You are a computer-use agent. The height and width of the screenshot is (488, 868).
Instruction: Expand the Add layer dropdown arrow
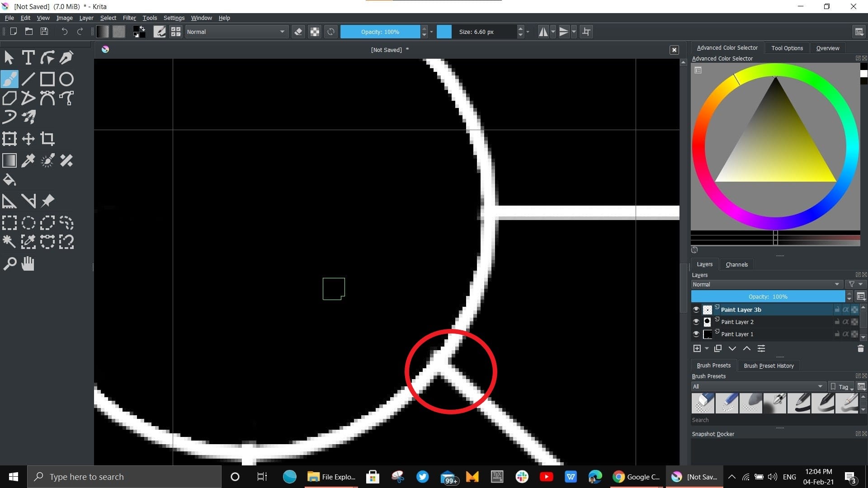click(x=707, y=348)
